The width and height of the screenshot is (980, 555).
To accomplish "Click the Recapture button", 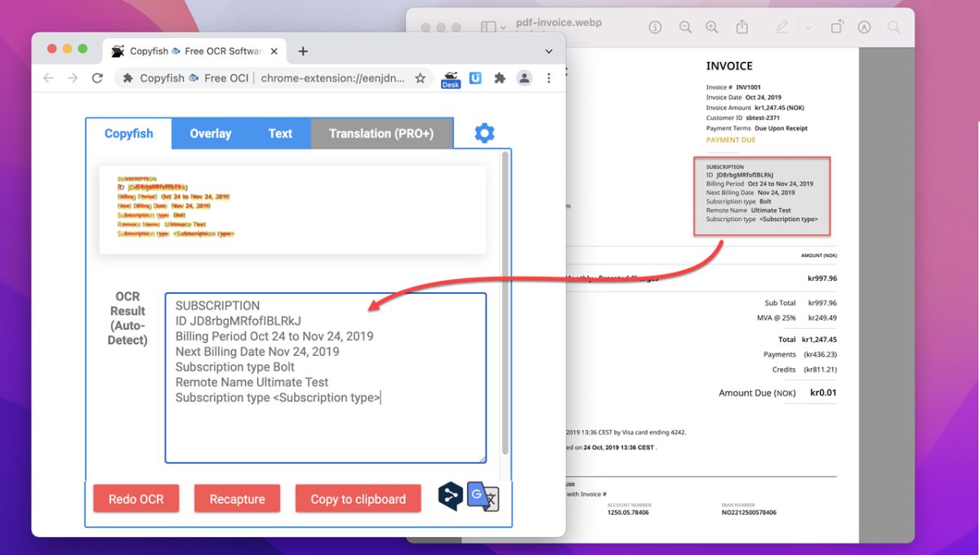I will 237,499.
